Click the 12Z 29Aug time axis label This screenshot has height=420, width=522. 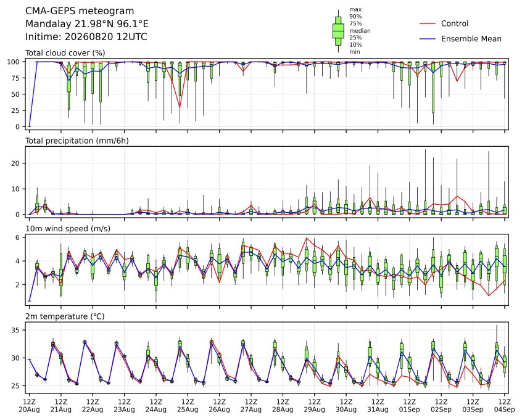click(314, 406)
